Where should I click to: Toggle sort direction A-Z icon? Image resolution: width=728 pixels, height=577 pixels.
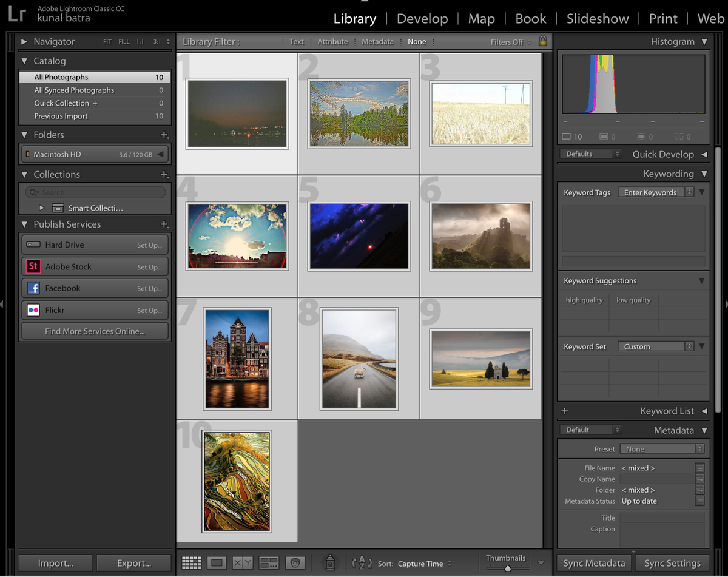tap(362, 563)
